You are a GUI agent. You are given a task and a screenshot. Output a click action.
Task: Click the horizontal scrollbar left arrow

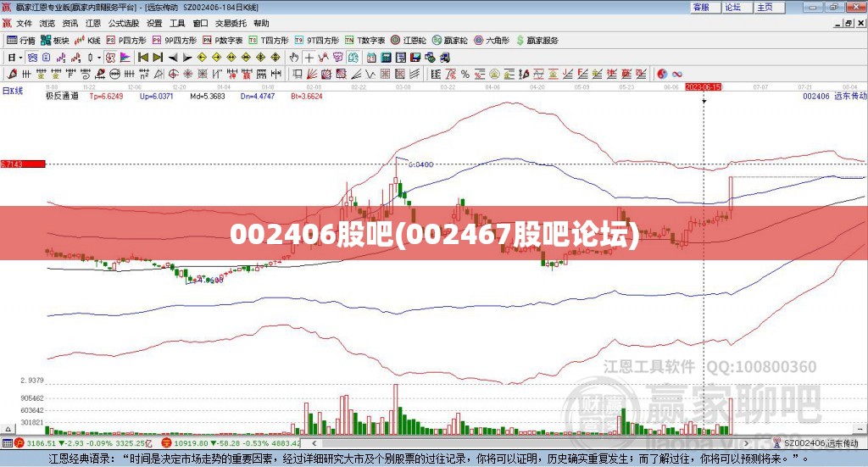click(x=314, y=442)
